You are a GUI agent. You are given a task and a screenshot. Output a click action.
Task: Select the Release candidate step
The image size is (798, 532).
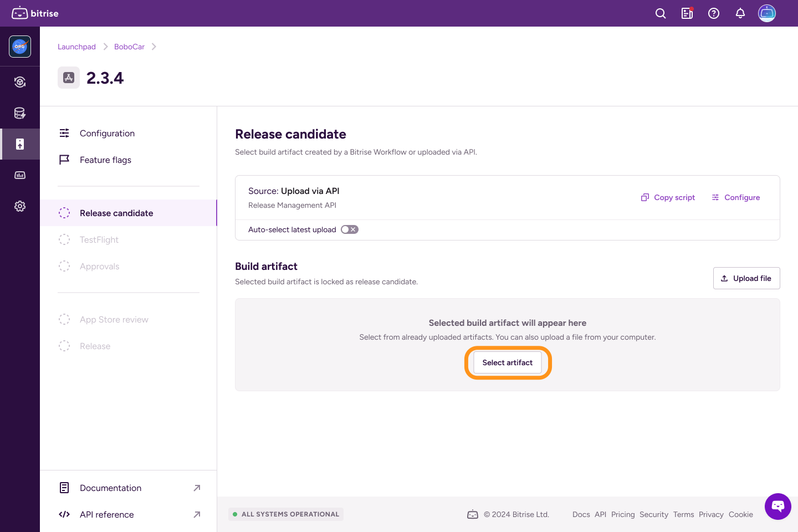point(116,213)
